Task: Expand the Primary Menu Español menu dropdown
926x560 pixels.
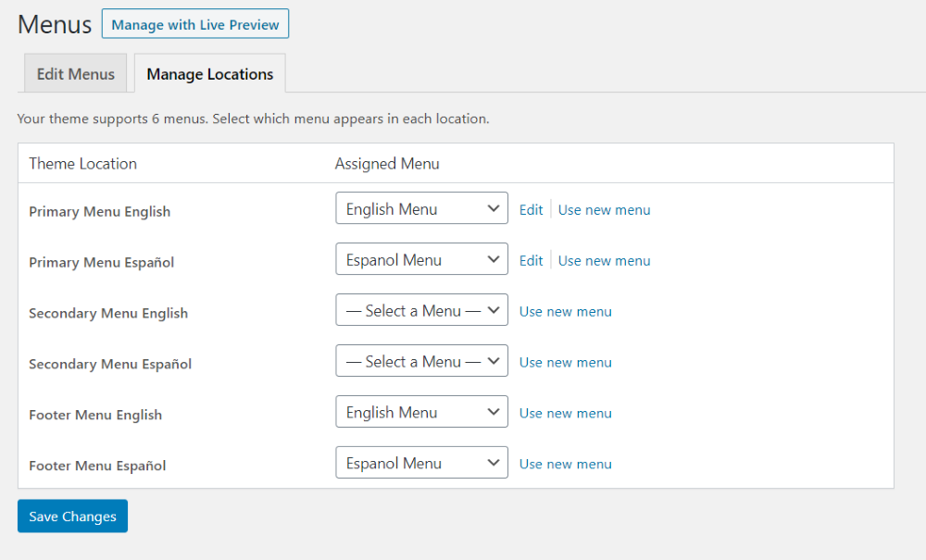Action: pos(421,260)
